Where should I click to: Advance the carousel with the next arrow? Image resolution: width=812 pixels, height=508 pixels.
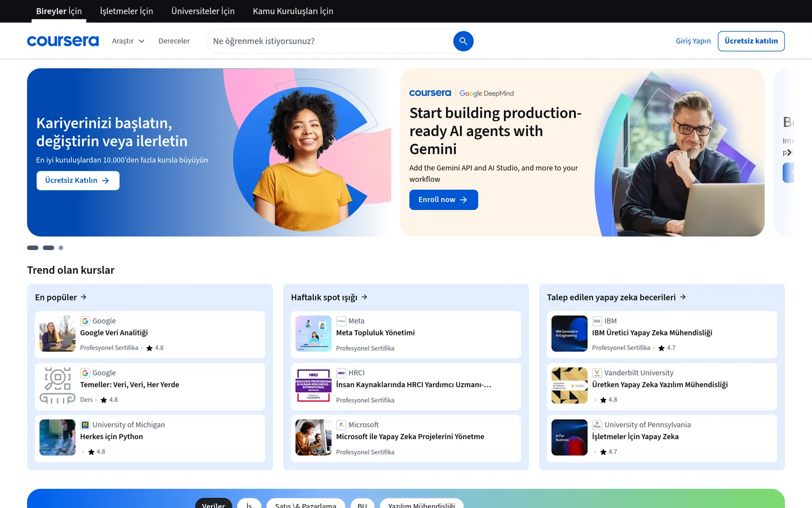[x=789, y=152]
